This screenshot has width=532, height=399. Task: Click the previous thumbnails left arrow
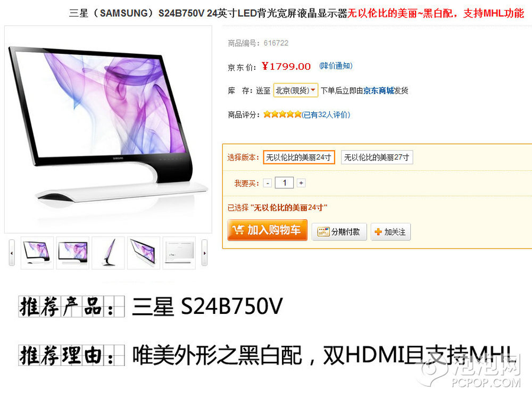point(12,253)
